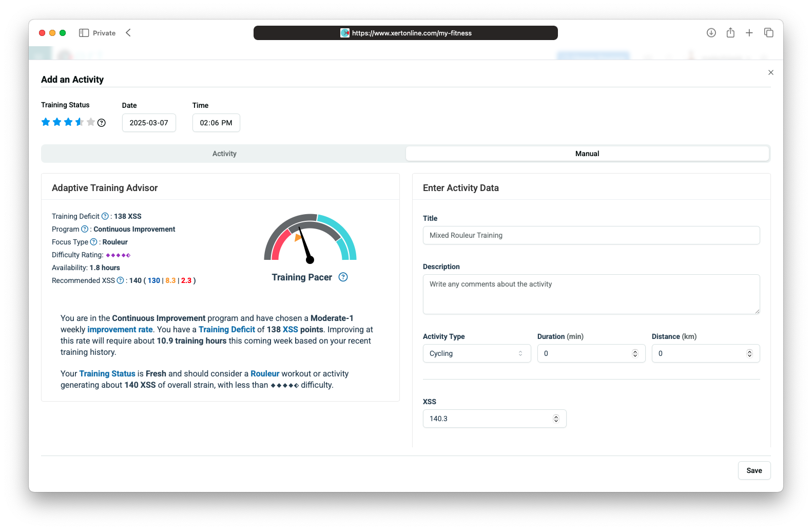The image size is (812, 530).
Task: Click the Training Status help icon
Action: point(102,123)
